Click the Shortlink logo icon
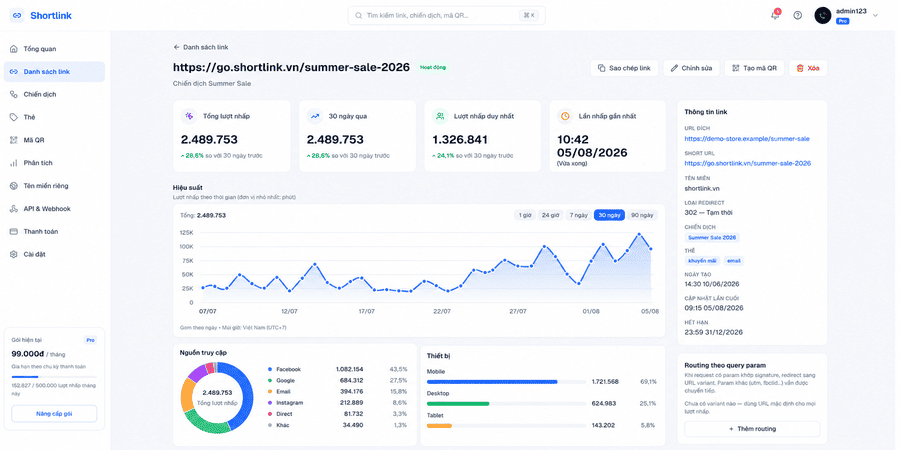 (16, 15)
